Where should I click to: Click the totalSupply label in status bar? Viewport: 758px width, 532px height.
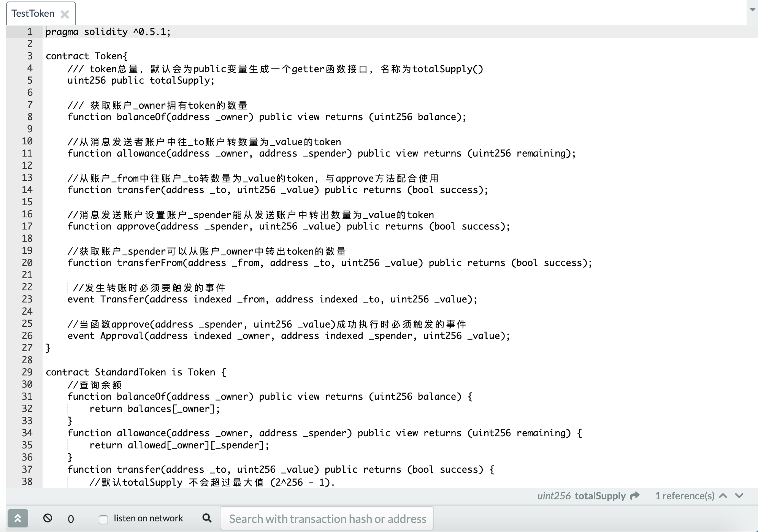click(x=600, y=496)
